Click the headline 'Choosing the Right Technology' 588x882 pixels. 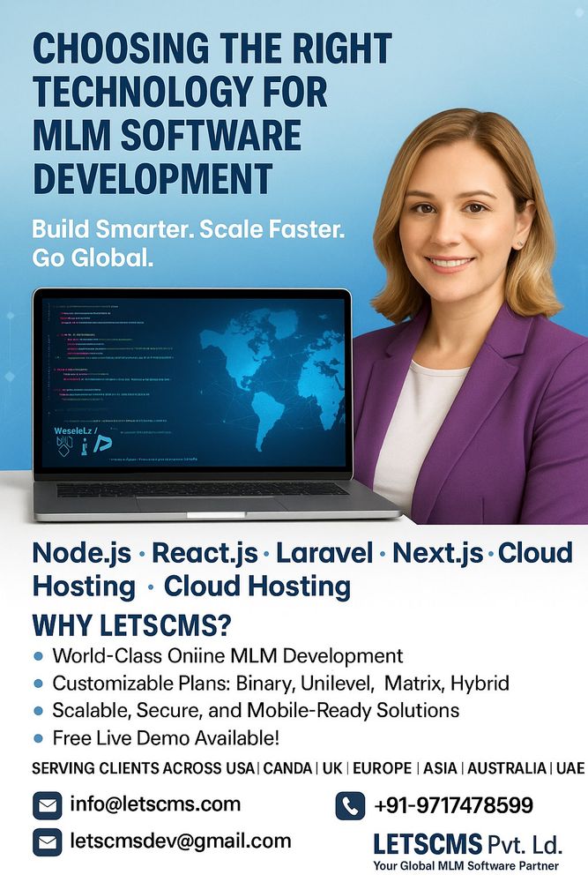coord(212,70)
